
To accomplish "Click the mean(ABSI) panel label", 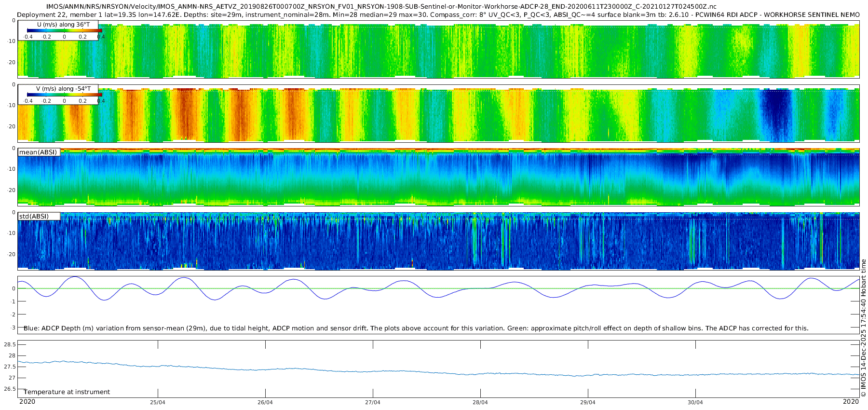I will pyautogui.click(x=38, y=152).
